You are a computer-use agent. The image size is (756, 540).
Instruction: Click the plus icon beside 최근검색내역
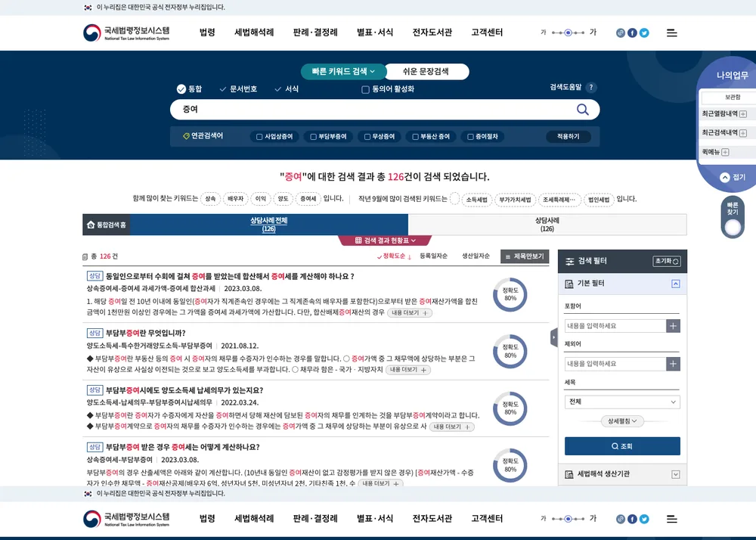pyautogui.click(x=743, y=133)
